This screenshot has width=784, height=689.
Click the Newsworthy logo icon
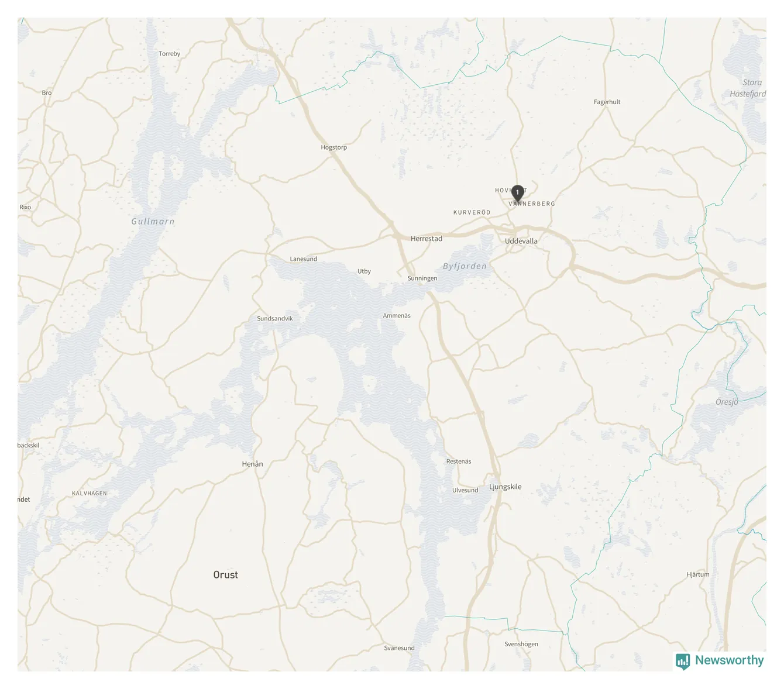coord(683,662)
